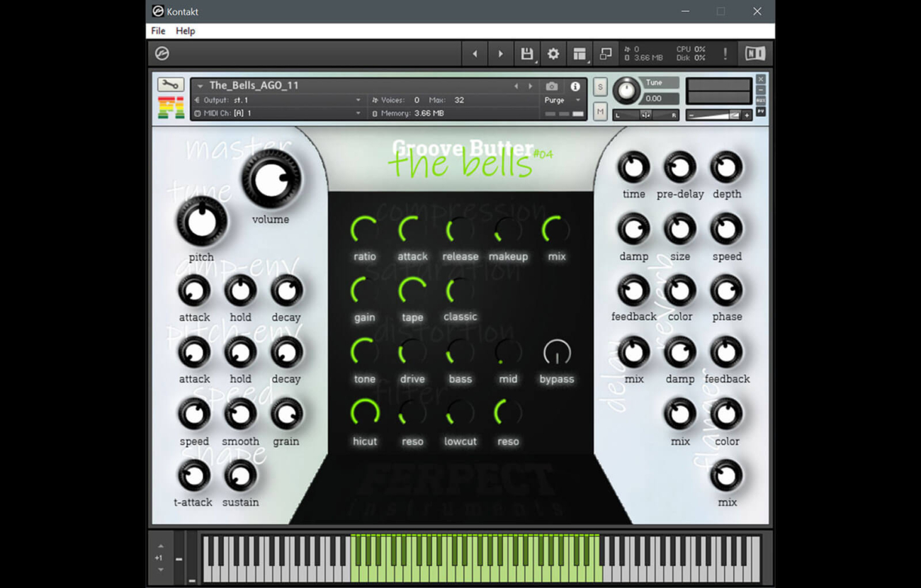Toggle the distortion bypass switch
The height and width of the screenshot is (588, 921).
(x=557, y=353)
